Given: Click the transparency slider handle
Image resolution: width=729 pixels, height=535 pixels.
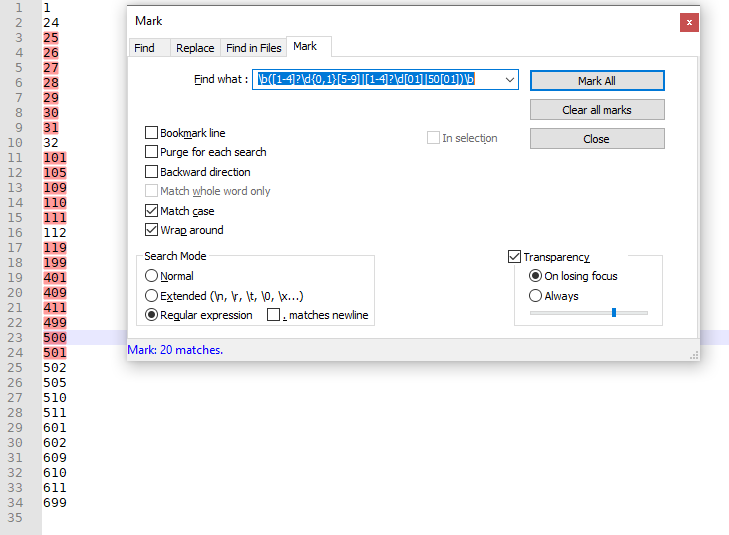Looking at the screenshot, I should 614,312.
